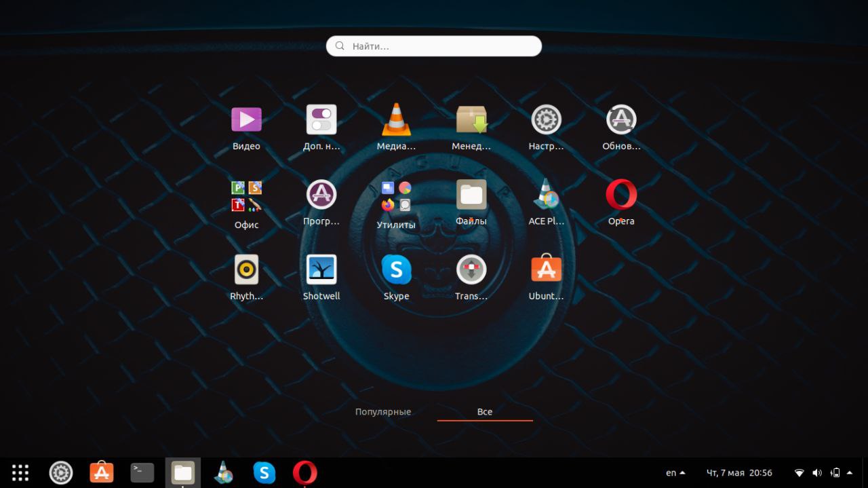868x488 pixels.
Task: Open Opera from the dock
Action: [305, 472]
